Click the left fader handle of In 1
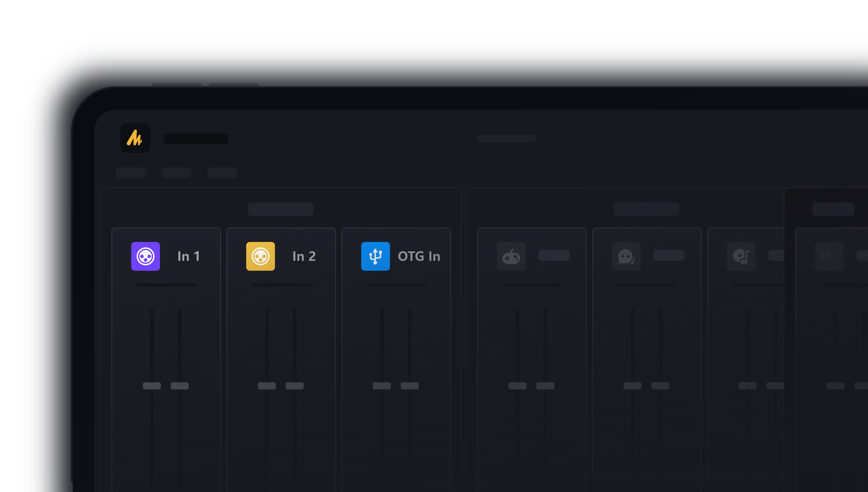This screenshot has width=868, height=492. coord(152,386)
